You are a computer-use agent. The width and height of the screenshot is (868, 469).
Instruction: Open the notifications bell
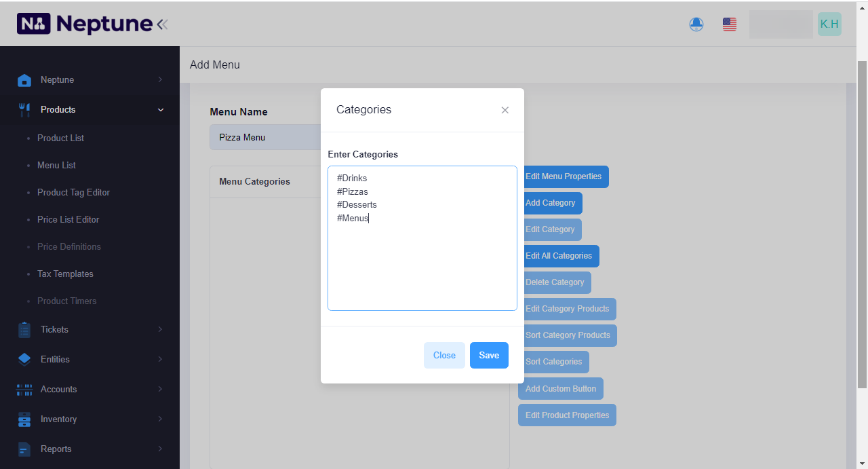[696, 24]
